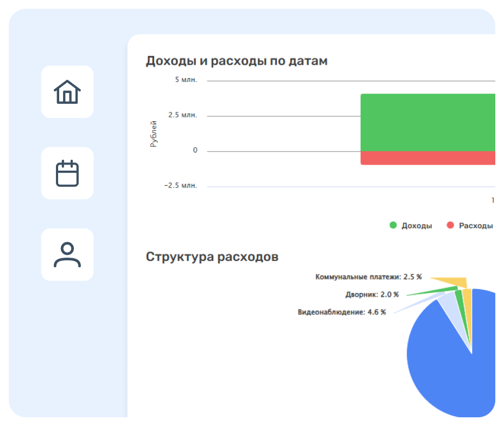The height and width of the screenshot is (426, 504).
Task: Click the 2.5 млн. axis label
Action: point(182,115)
